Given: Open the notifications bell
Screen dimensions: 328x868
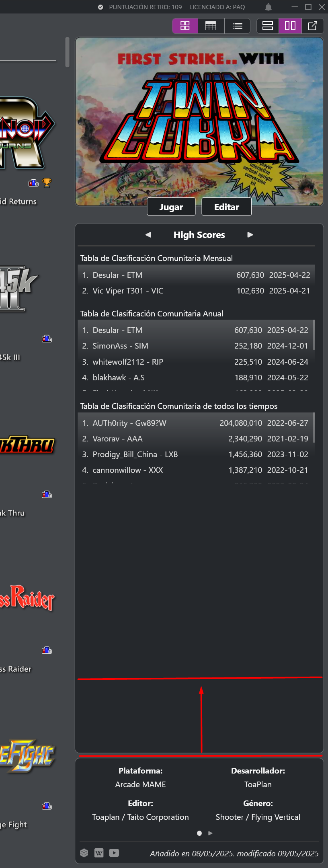Looking at the screenshot, I should pos(269,7).
